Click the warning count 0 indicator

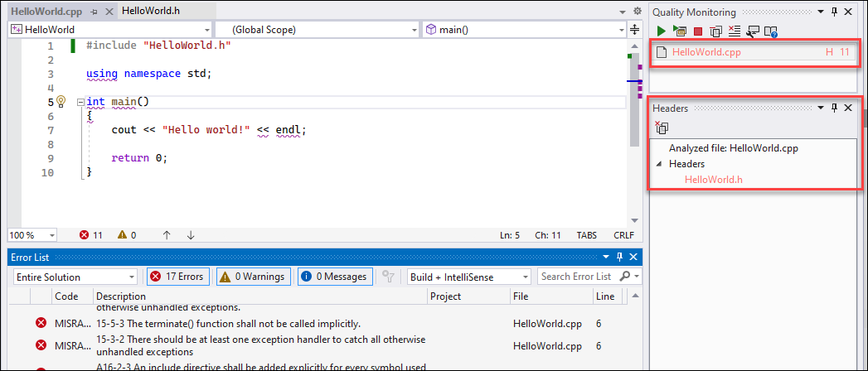pyautogui.click(x=127, y=235)
